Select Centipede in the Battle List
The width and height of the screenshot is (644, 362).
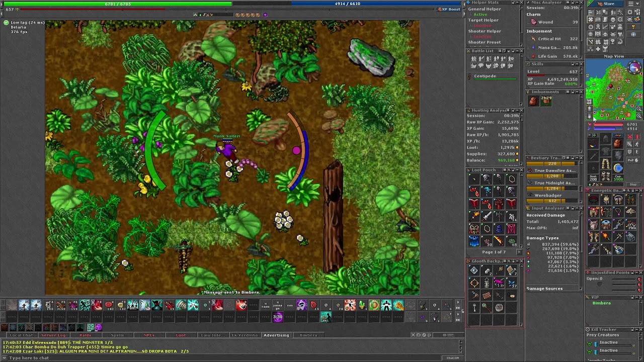(x=494, y=76)
